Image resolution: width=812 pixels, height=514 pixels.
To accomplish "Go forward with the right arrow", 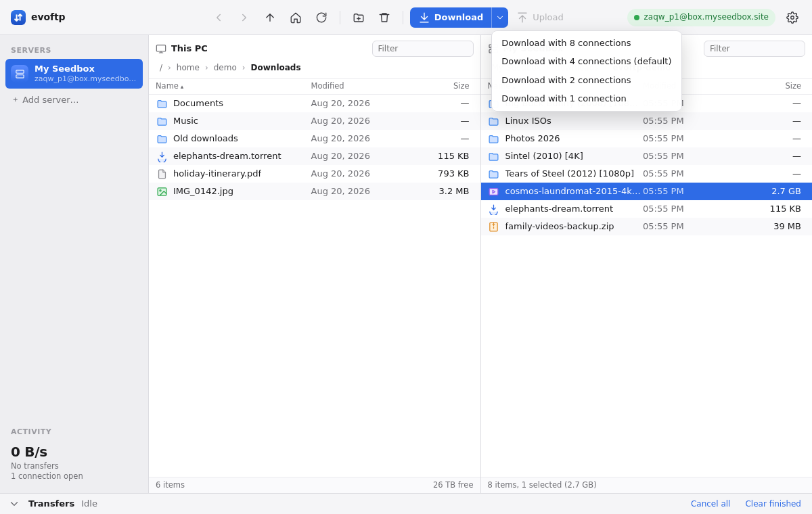I will [244, 18].
